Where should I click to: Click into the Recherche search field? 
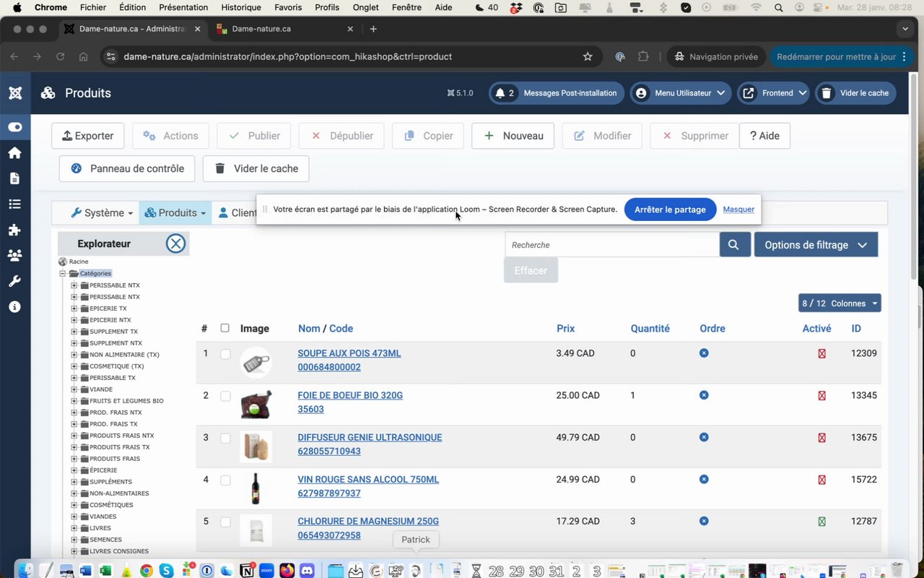(611, 245)
